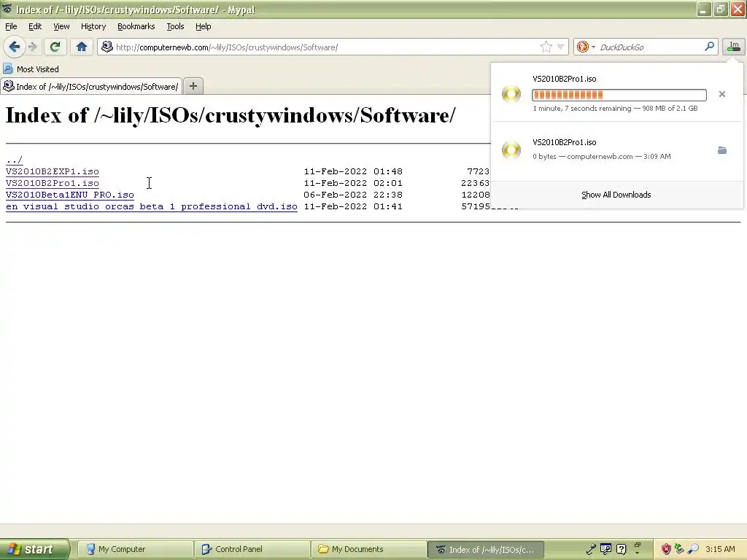Click the download progress bar
Viewport: 747px width, 560px height.
pyautogui.click(x=619, y=95)
